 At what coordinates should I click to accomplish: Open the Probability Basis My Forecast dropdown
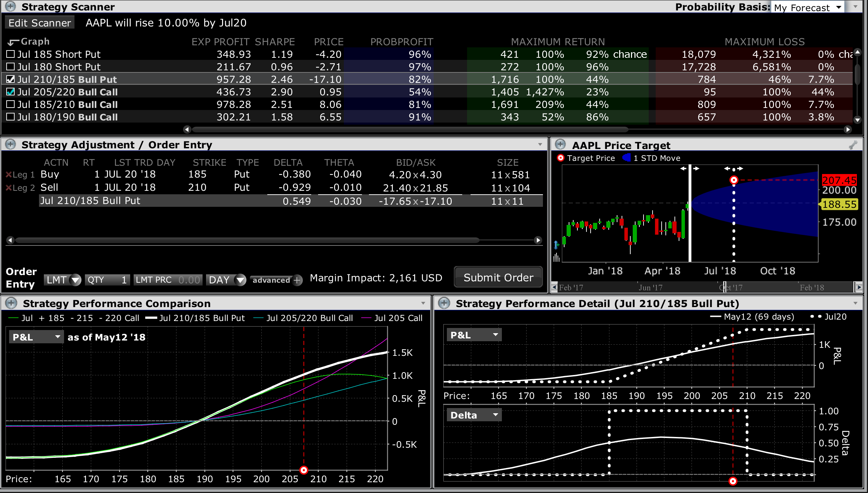pyautogui.click(x=807, y=7)
